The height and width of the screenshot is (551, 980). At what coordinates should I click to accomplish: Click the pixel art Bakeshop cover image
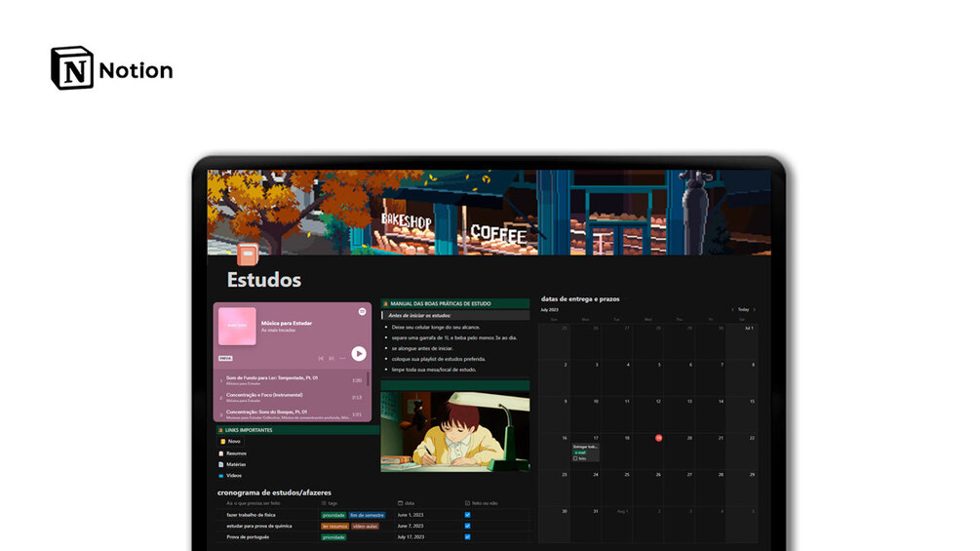[x=489, y=213]
